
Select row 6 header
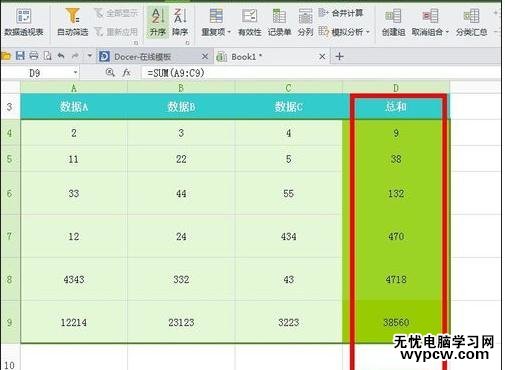[10, 193]
